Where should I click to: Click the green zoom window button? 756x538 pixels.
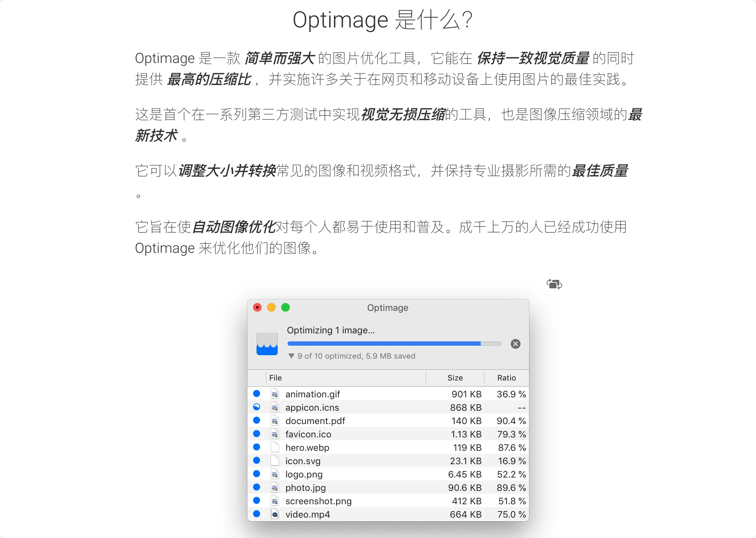pyautogui.click(x=285, y=308)
